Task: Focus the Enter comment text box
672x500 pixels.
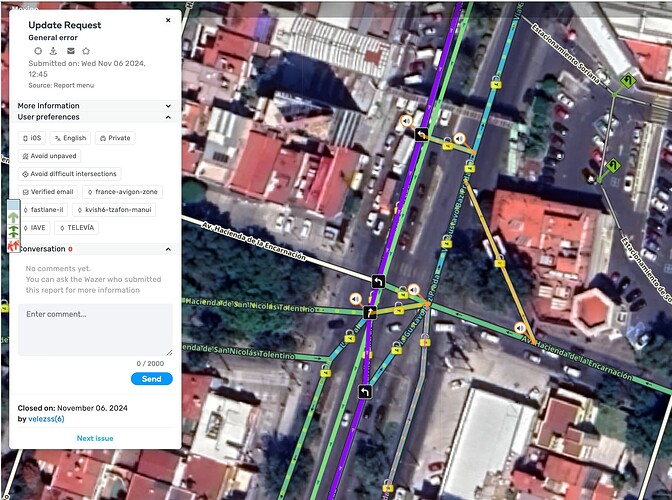Action: coord(95,329)
